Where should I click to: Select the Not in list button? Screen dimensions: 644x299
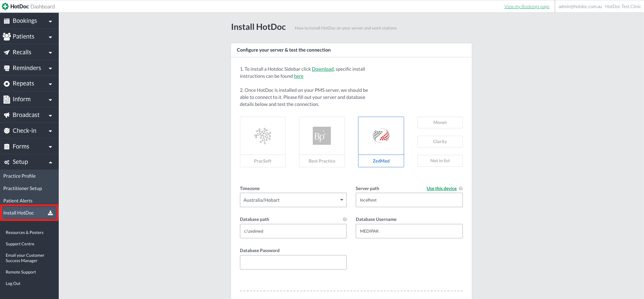[440, 161]
